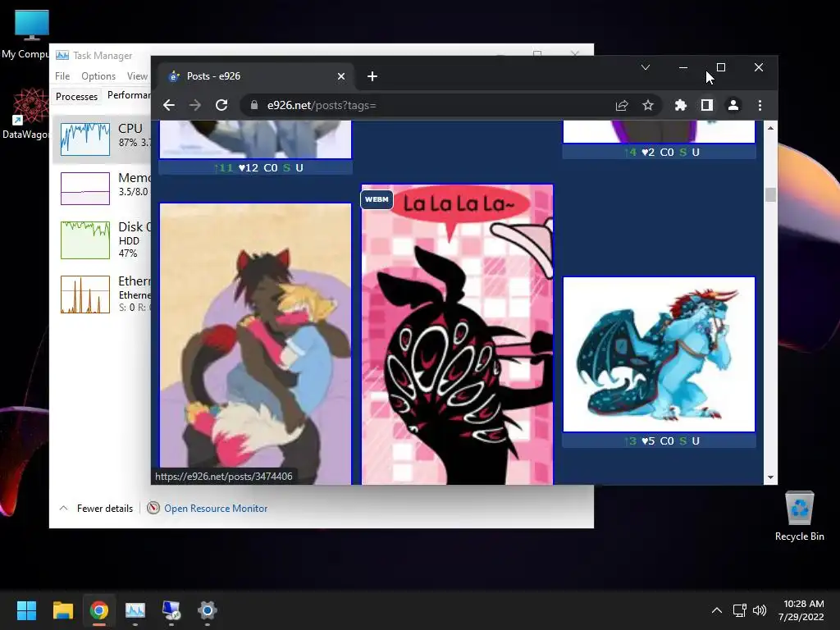840x630 pixels.
Task: Open Windows Start menu
Action: pyautogui.click(x=26, y=610)
